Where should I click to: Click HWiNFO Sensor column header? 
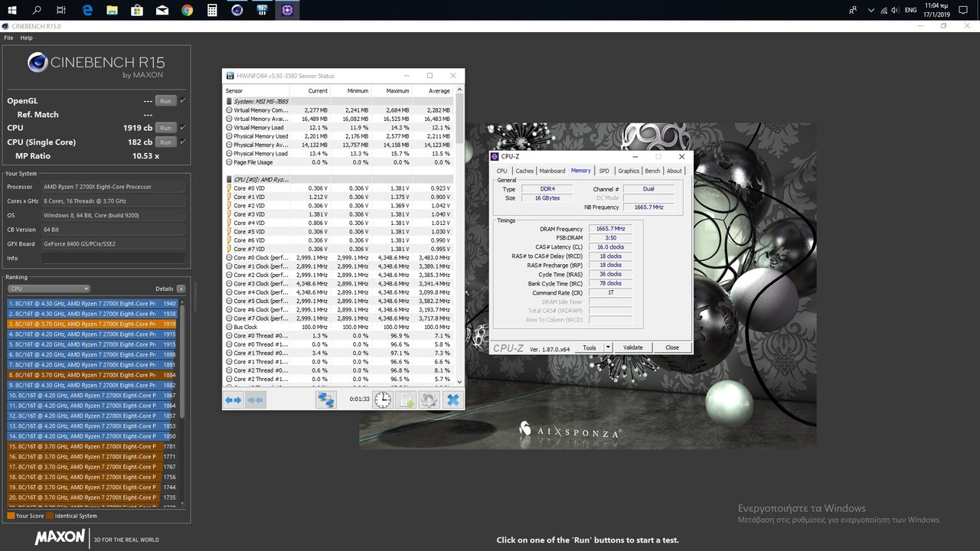coord(256,90)
